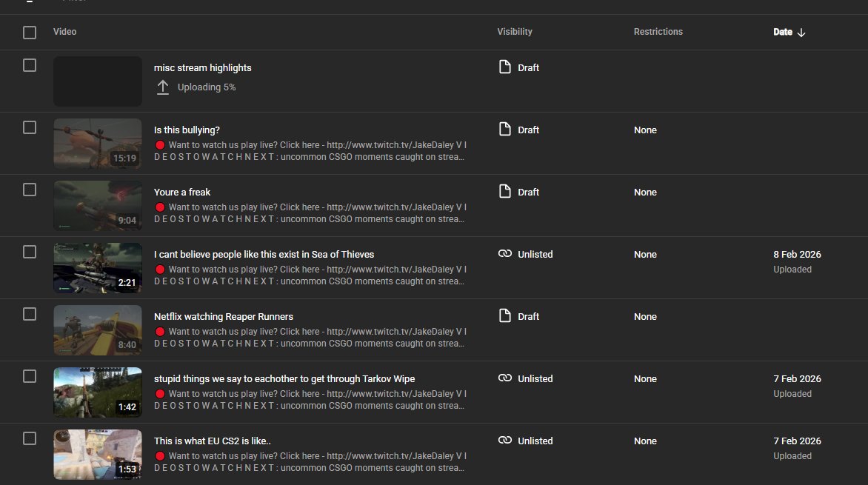Open the 'misc stream highlights' video title
868x485 pixels.
pyautogui.click(x=203, y=67)
